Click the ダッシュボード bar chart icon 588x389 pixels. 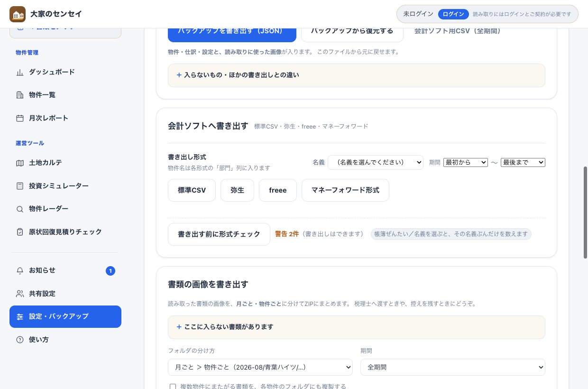pos(20,72)
